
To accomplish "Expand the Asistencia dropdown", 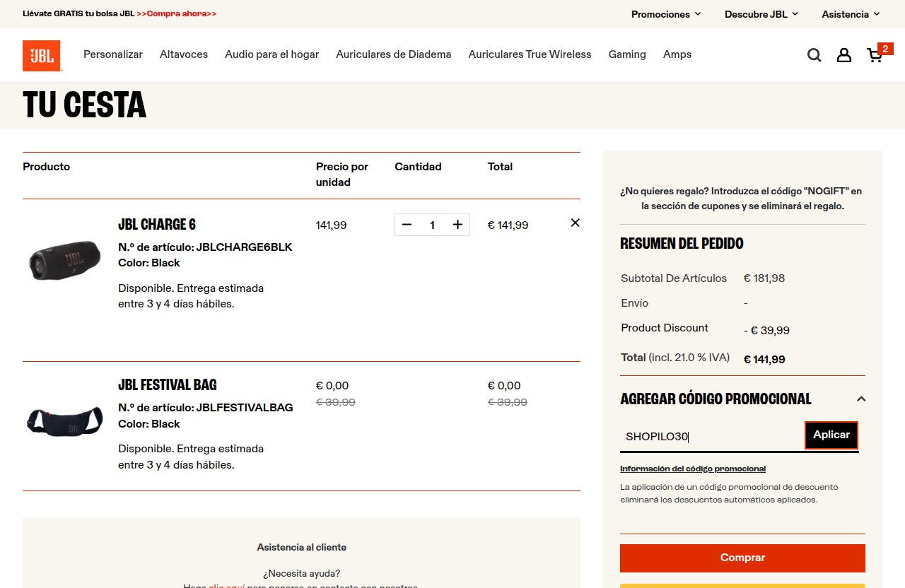I will click(851, 14).
